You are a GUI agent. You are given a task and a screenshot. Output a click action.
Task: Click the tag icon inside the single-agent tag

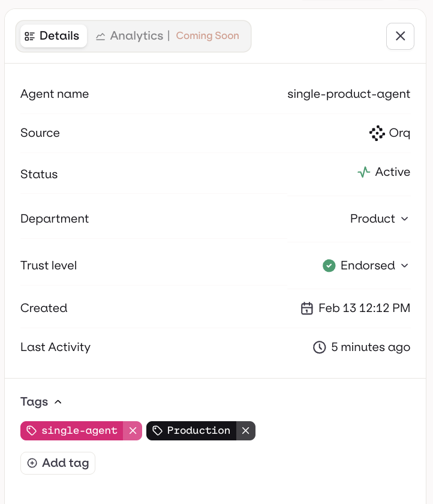click(31, 430)
